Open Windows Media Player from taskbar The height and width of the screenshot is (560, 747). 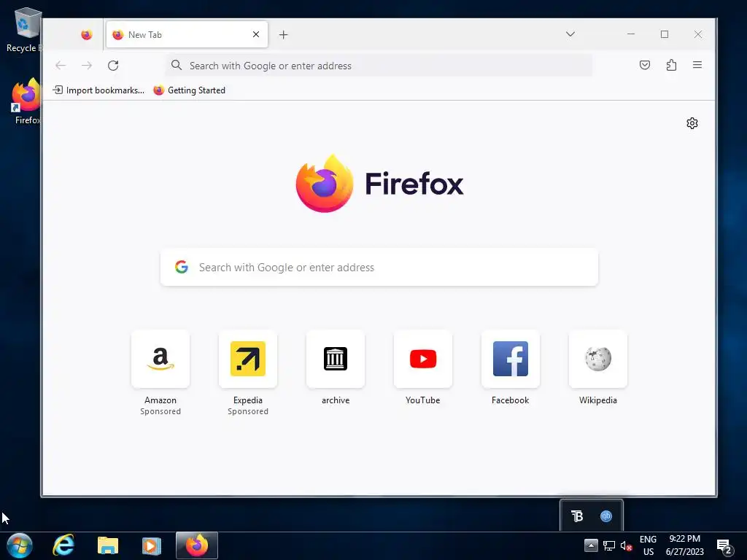click(x=152, y=545)
